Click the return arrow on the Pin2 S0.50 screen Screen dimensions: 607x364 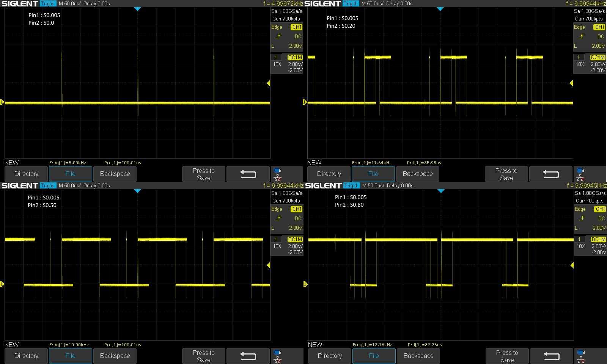248,356
